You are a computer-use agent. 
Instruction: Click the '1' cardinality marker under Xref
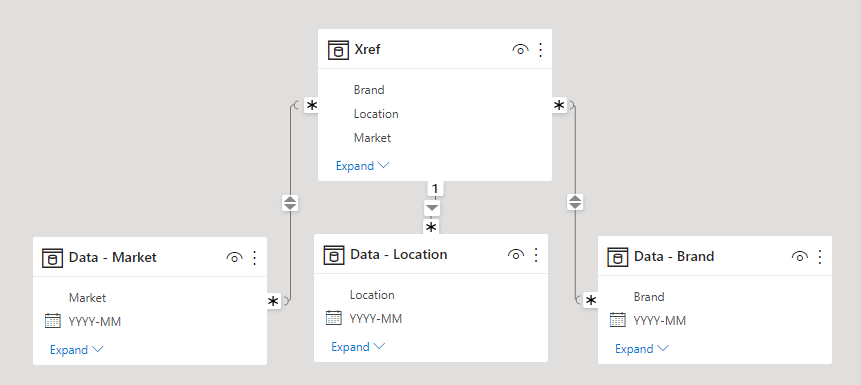coord(435,189)
